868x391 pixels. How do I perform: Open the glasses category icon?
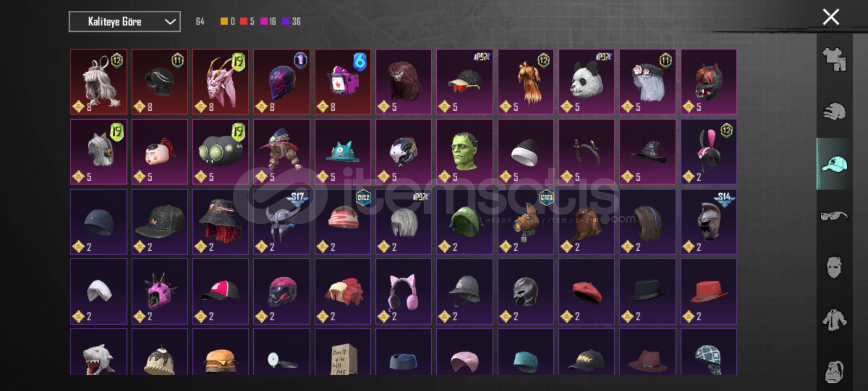[x=834, y=216]
